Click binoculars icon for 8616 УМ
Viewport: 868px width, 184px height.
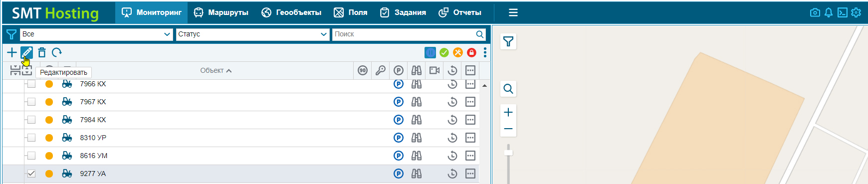[x=417, y=156]
